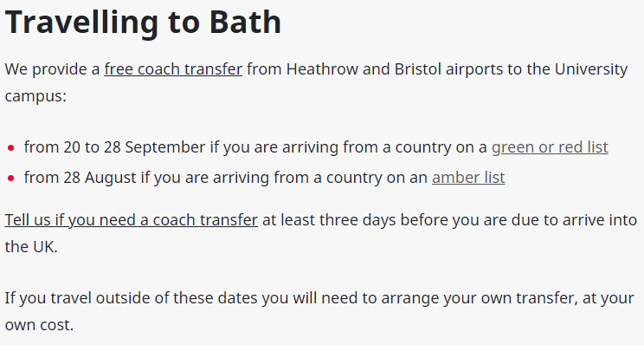
Task: Open the "amber list" link
Action: pos(468,177)
